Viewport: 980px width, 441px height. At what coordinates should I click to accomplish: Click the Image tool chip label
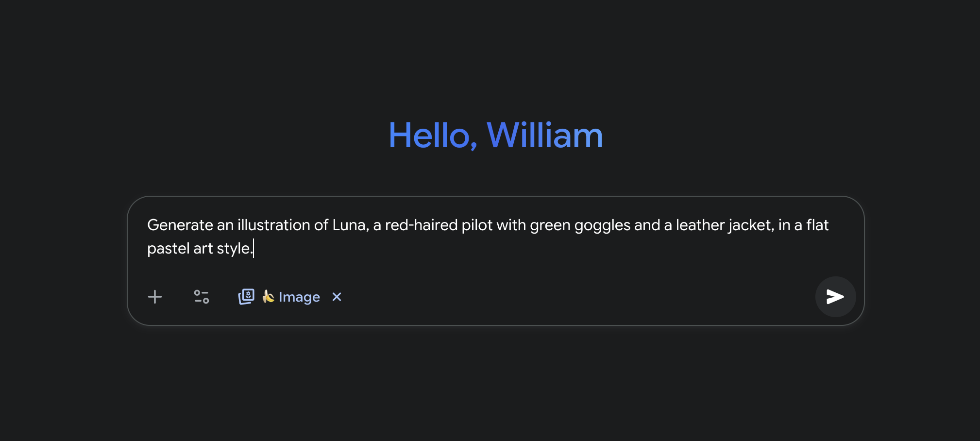(x=299, y=297)
